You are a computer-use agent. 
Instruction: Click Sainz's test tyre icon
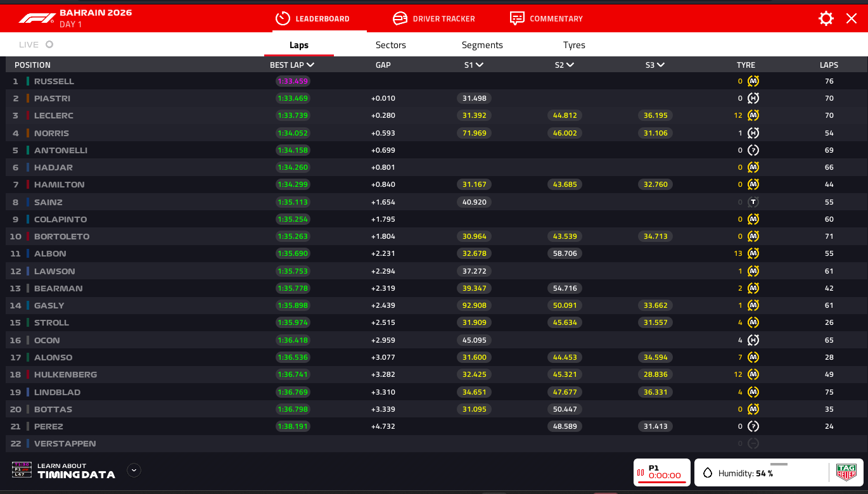pyautogui.click(x=753, y=202)
